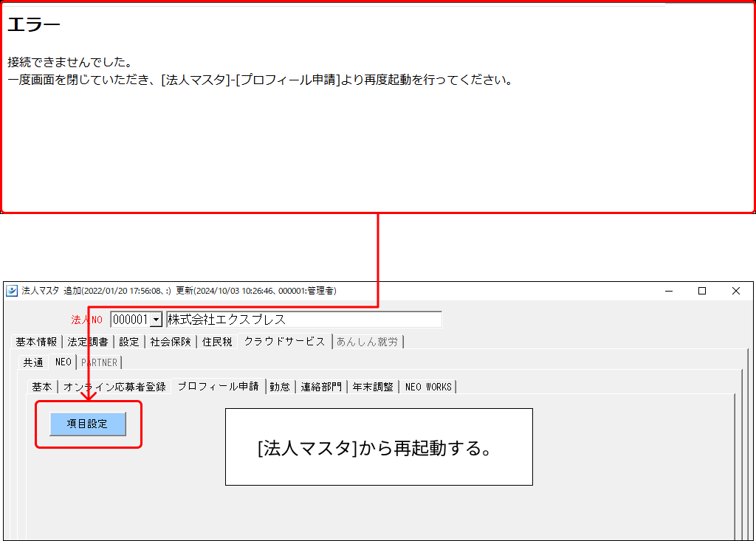Switch to the 基本情報 tab
The height and width of the screenshot is (541, 756).
click(x=36, y=342)
